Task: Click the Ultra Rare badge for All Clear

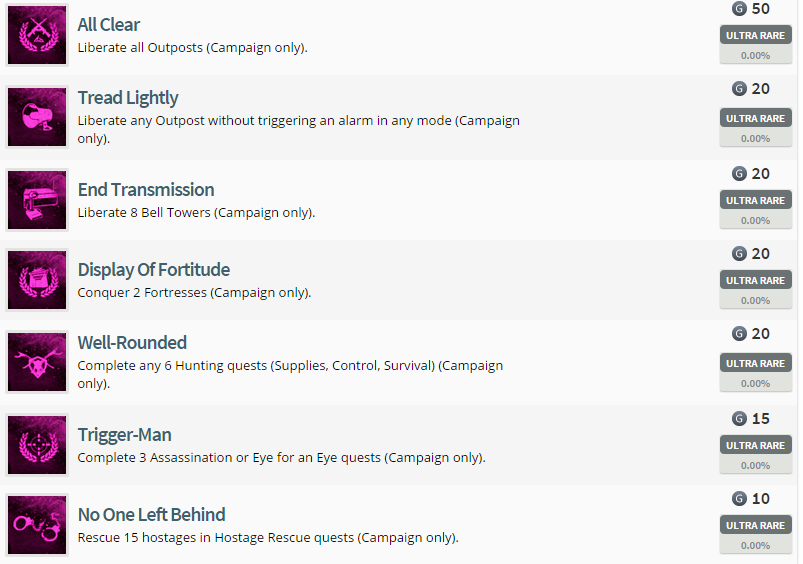Action: 755,35
